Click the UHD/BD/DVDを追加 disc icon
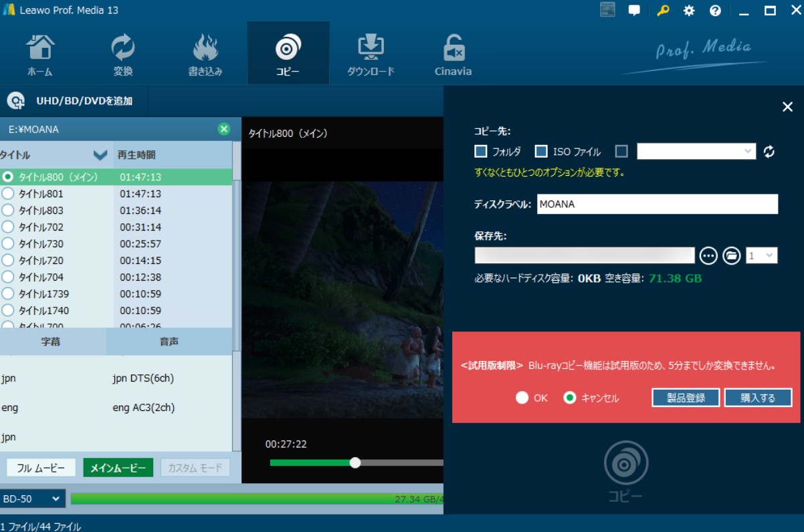 click(16, 101)
